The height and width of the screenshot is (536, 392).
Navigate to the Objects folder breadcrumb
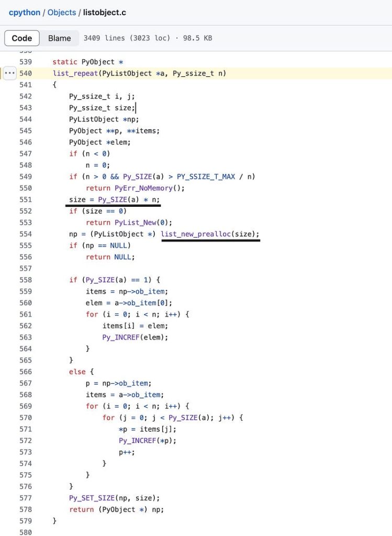[x=62, y=12]
